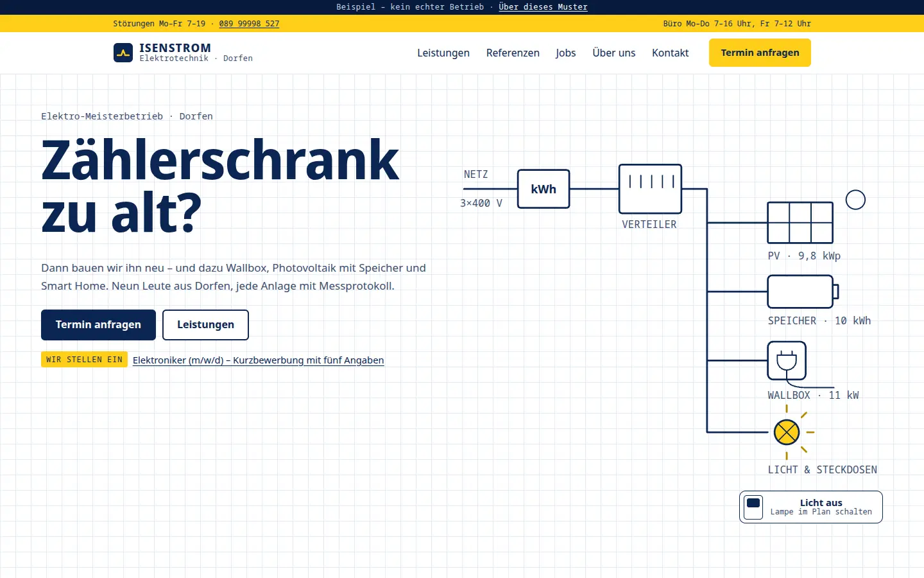The image size is (924, 578).
Task: Open Kontakt in navigation
Action: tap(671, 53)
